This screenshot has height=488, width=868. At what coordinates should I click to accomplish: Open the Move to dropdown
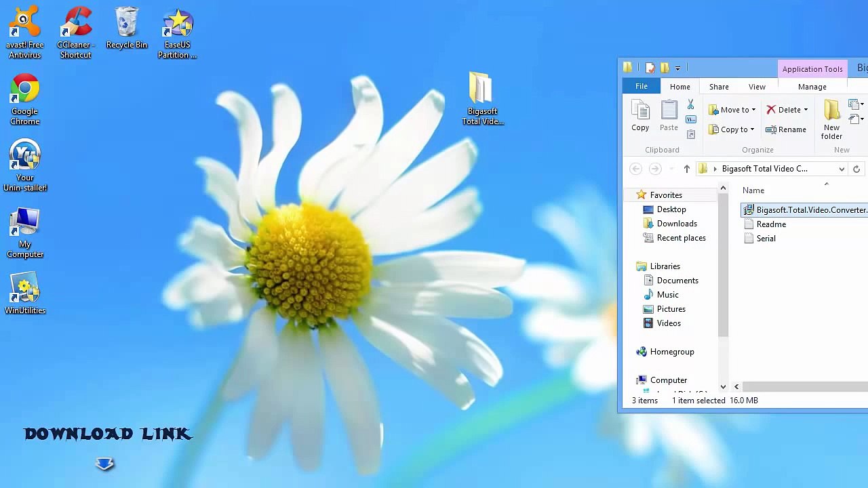click(732, 110)
